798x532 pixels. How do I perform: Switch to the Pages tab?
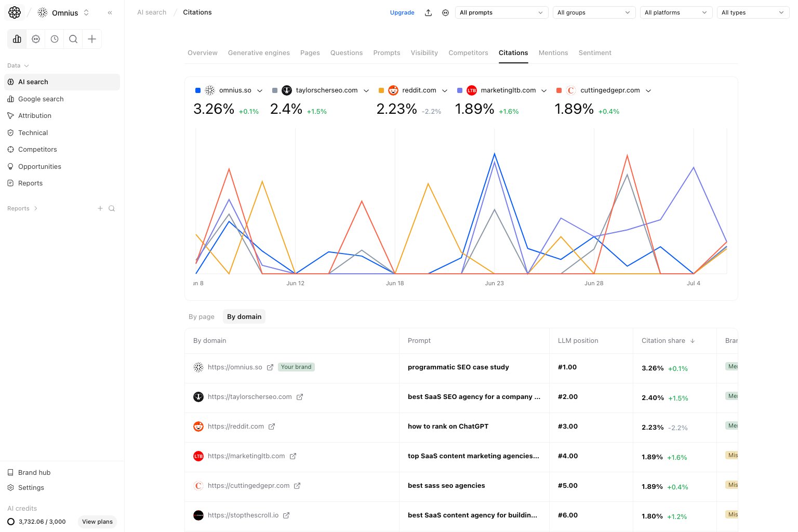(310, 53)
